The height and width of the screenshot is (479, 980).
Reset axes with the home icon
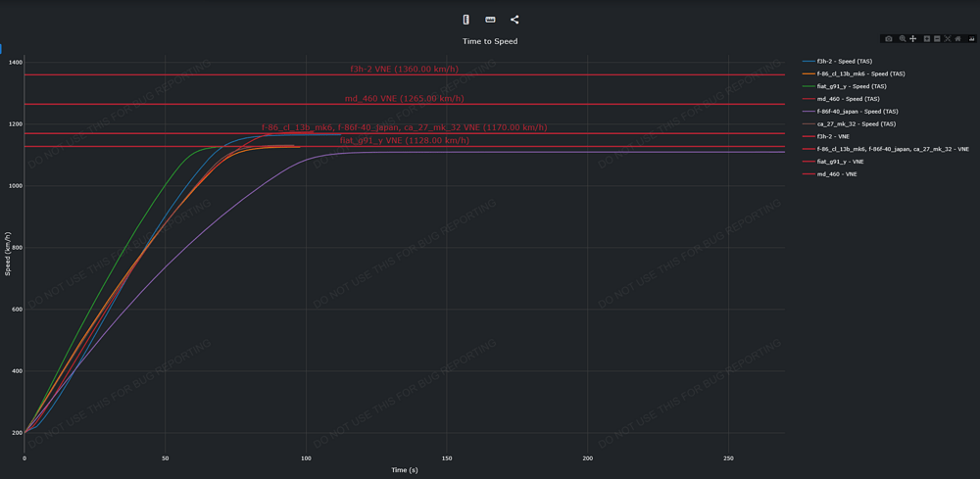[x=957, y=39]
